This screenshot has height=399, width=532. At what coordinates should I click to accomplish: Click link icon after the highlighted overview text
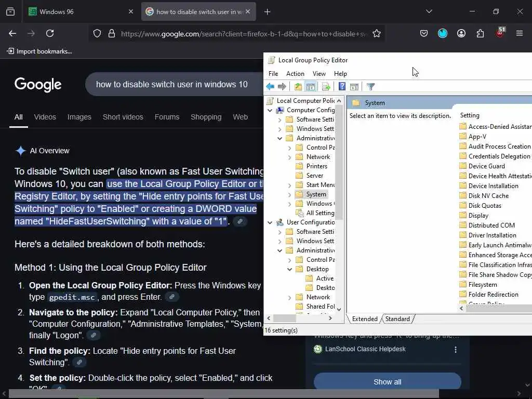click(x=240, y=221)
